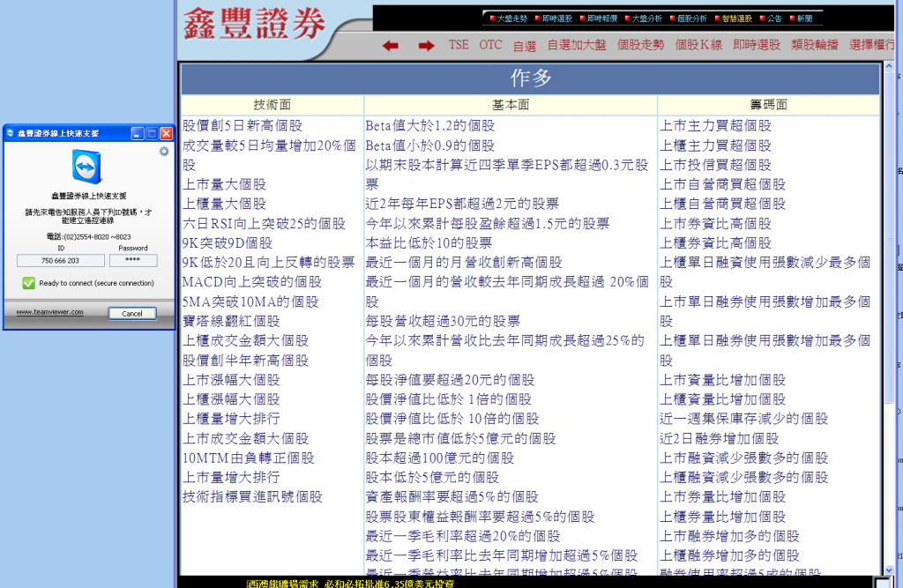Open 10MTM由負轉正個股 link
Viewport: 903px width, 588px height.
248,458
